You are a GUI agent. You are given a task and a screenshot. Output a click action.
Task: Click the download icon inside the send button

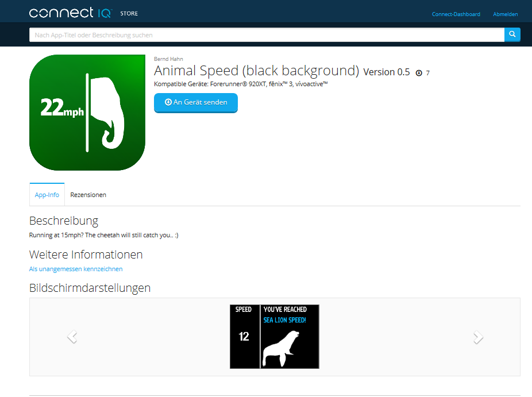coord(168,102)
